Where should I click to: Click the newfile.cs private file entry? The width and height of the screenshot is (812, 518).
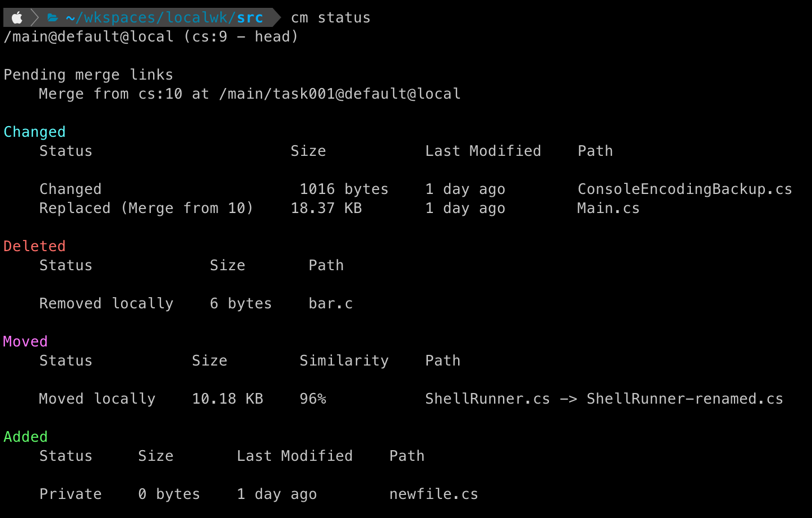point(433,494)
